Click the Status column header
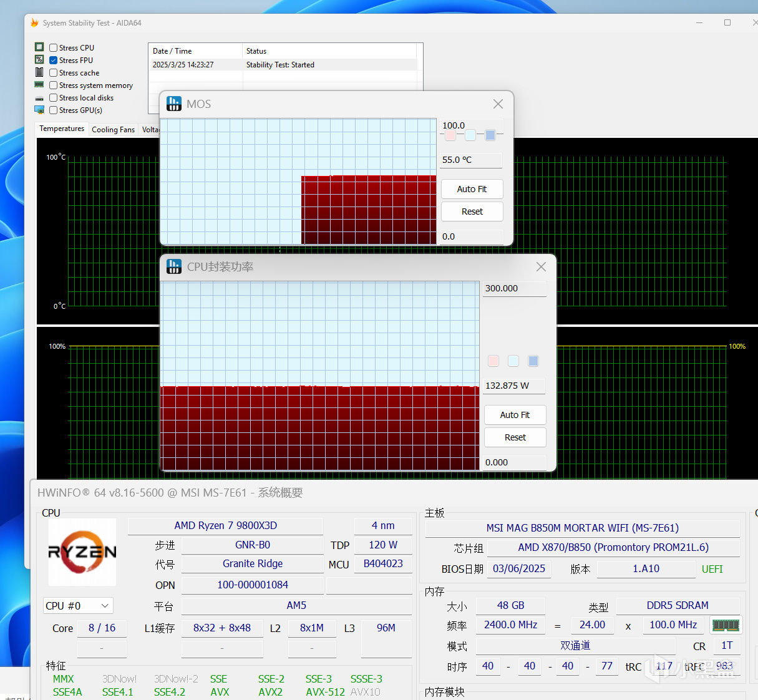Image resolution: width=758 pixels, height=700 pixels. coord(329,51)
